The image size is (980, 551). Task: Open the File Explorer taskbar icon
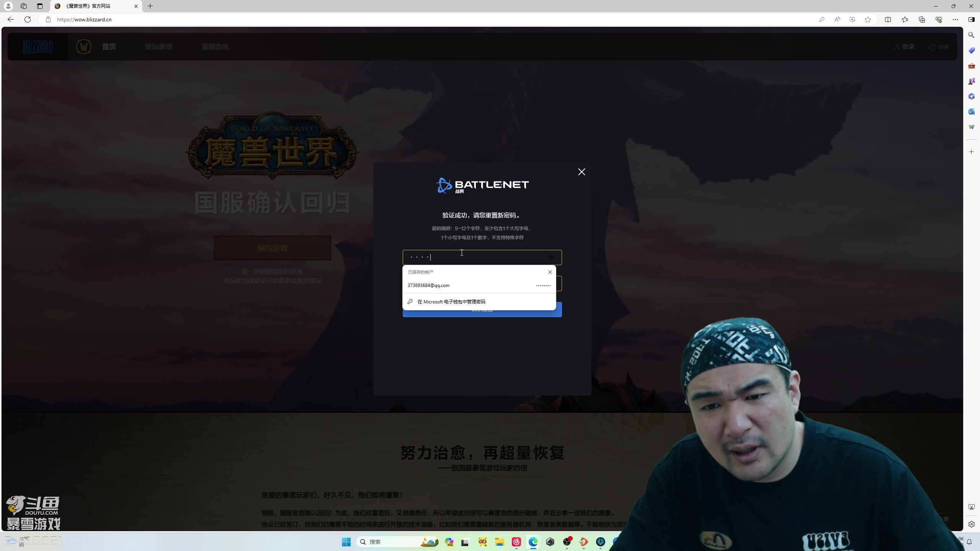click(x=499, y=542)
